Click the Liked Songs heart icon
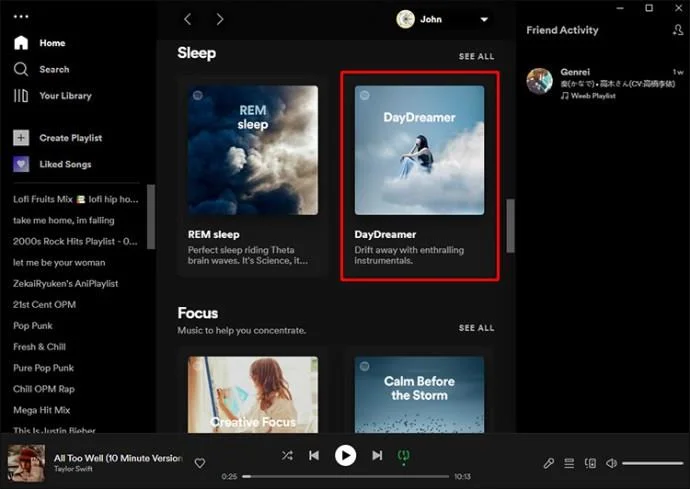690x489 pixels. point(21,164)
